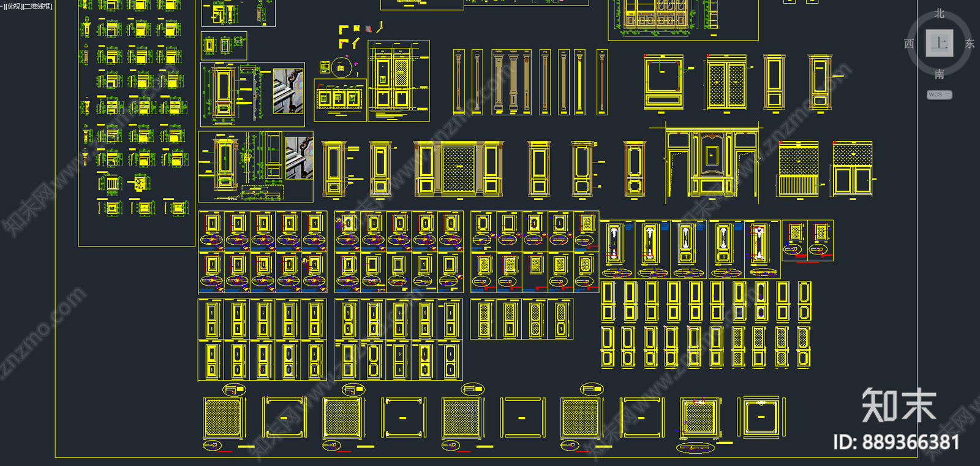Open the 俯视 view controls menu
Viewport: 980px width, 466px height.
click(x=13, y=6)
